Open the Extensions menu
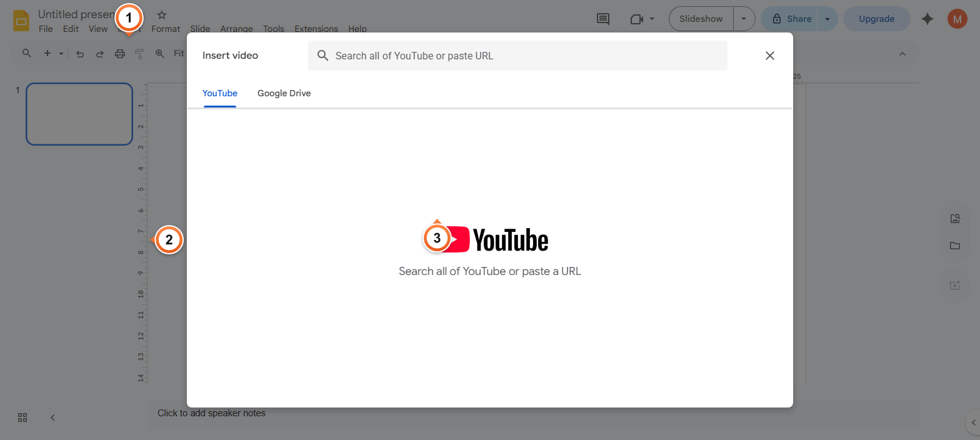Viewport: 980px width, 440px height. [316, 29]
